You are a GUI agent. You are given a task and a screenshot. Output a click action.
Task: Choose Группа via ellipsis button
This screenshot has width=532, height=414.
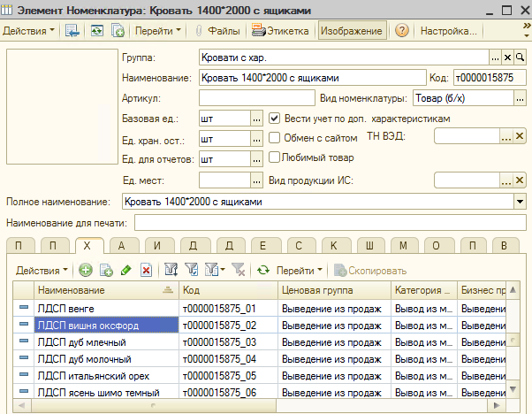(x=495, y=57)
